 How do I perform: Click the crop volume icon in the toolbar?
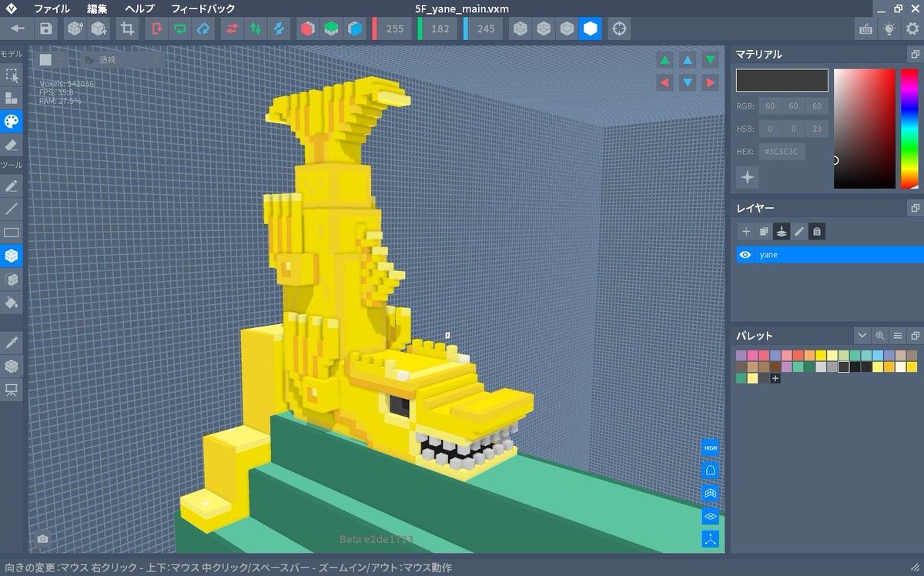pyautogui.click(x=127, y=28)
